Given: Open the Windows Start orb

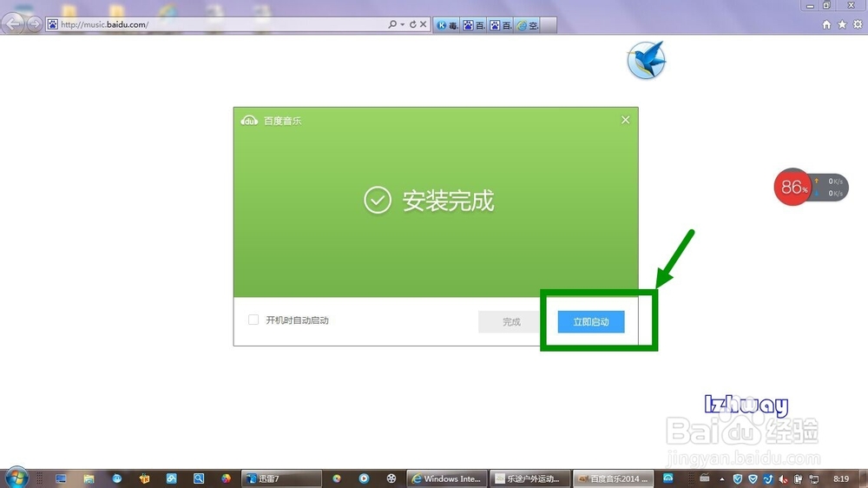Looking at the screenshot, I should pyautogui.click(x=16, y=478).
